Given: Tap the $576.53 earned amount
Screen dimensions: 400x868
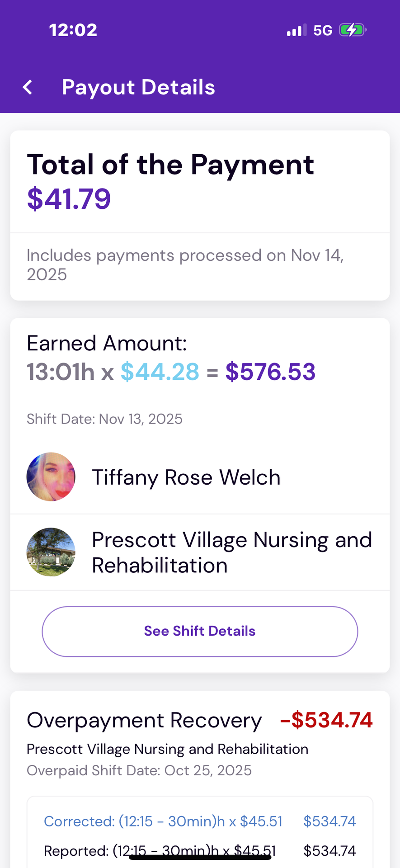Looking at the screenshot, I should [270, 372].
